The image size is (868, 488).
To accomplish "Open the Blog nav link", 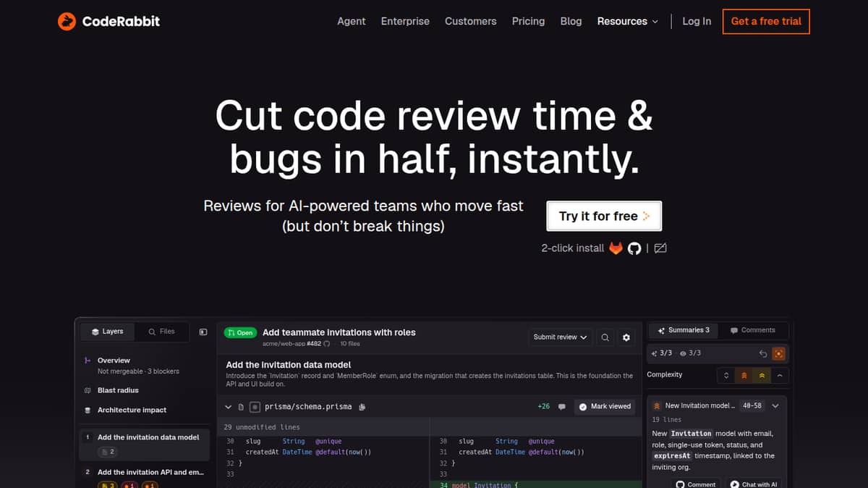I will point(571,22).
